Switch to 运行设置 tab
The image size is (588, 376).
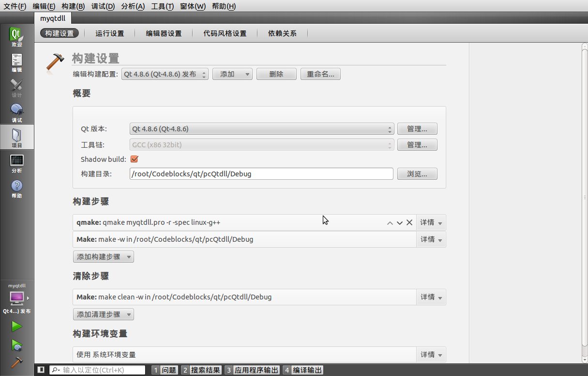click(110, 33)
